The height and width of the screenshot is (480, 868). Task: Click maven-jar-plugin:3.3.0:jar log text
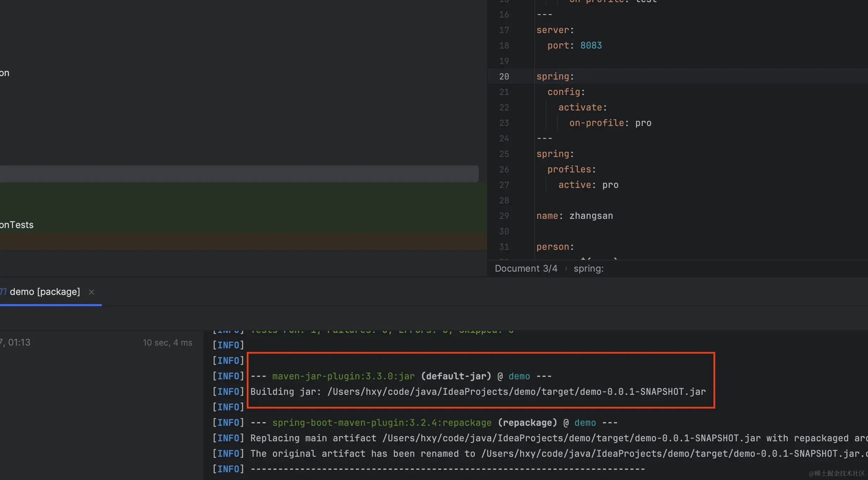coord(343,376)
